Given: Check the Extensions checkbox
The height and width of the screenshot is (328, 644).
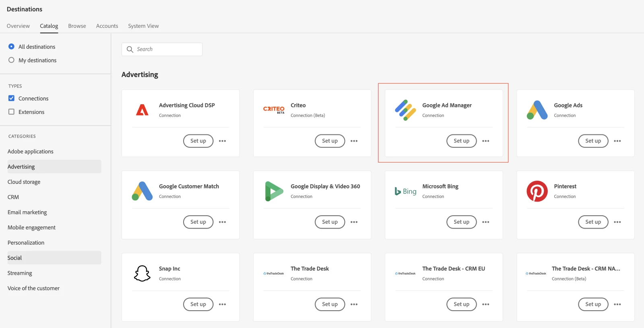Looking at the screenshot, I should [11, 112].
